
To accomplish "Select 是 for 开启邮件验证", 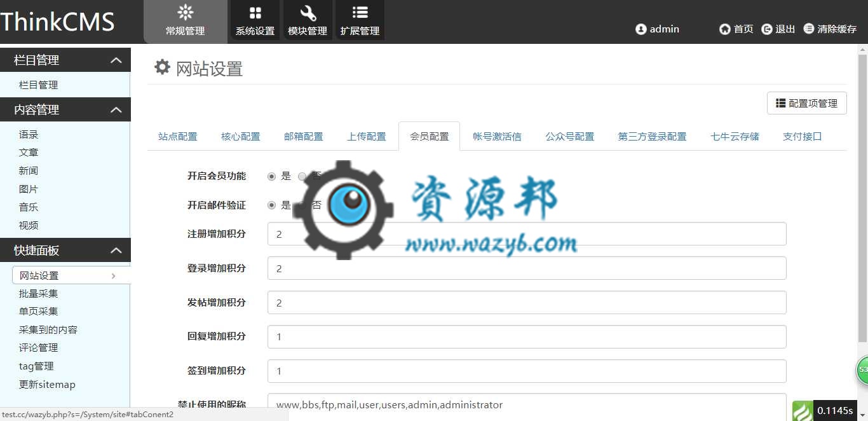I will (272, 205).
